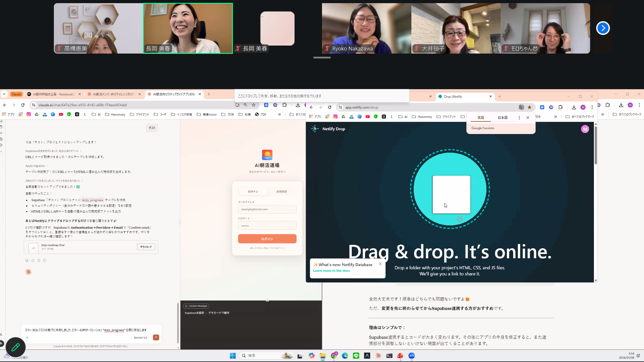Open a new tab in Netlify window
Screen dimensions: 644x362
coord(500,97)
